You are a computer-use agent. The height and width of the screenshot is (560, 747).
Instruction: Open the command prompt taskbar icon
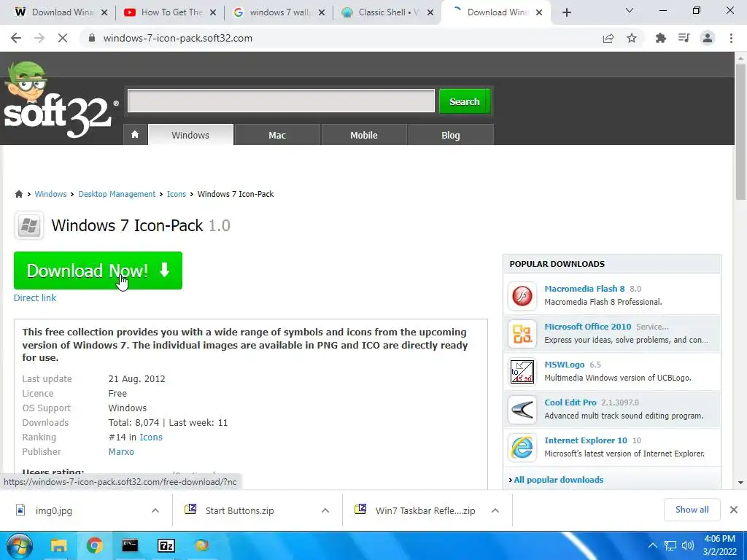point(130,545)
